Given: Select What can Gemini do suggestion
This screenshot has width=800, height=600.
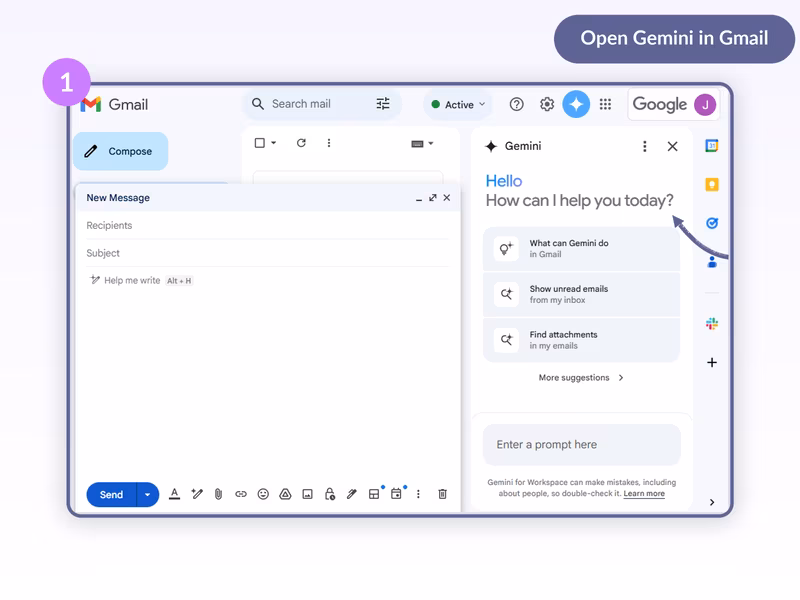Looking at the screenshot, I should [x=582, y=248].
